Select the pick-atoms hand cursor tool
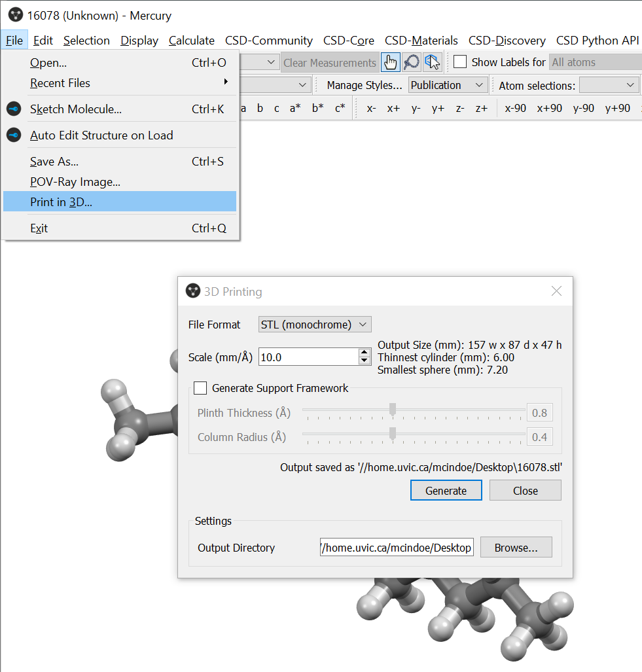 pyautogui.click(x=391, y=63)
